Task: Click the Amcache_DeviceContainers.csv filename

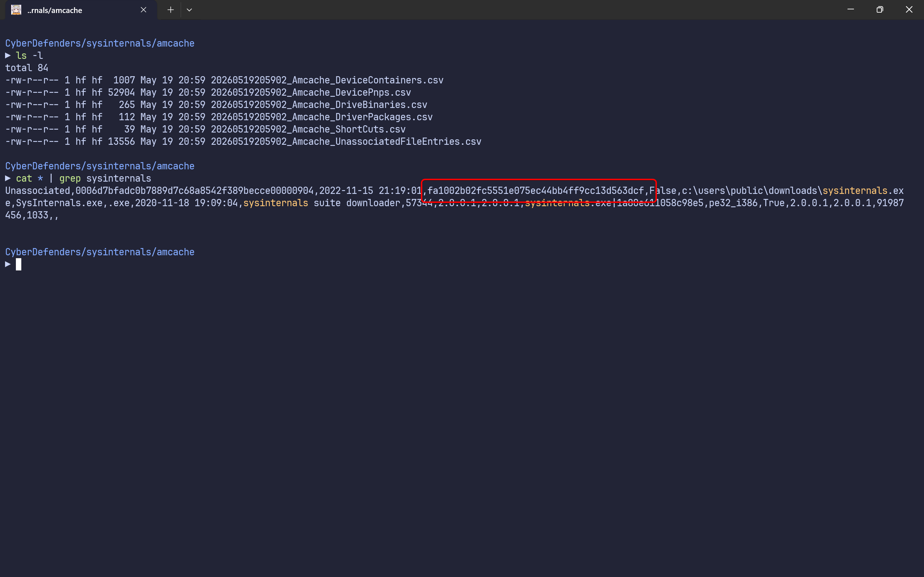Action: click(327, 80)
